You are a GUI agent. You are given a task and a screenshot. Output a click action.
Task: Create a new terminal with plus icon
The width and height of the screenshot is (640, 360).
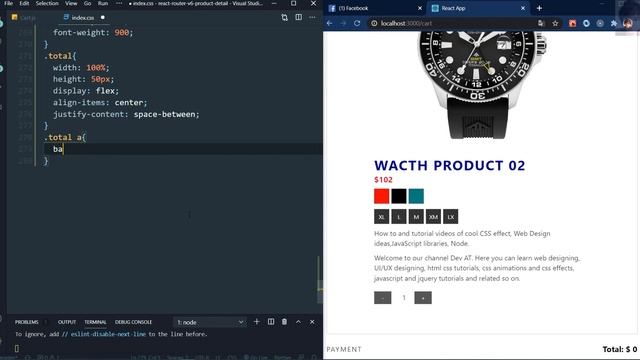click(x=256, y=322)
